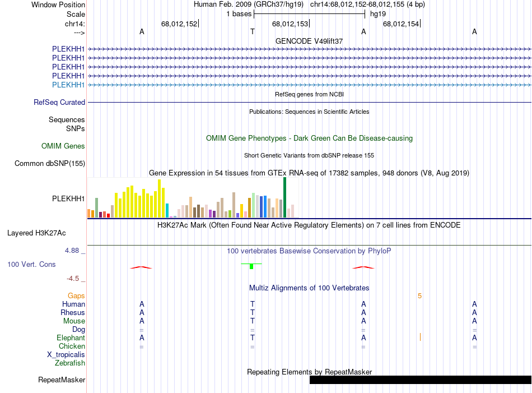
Task: Click the Common dbSNP(155) track label
Action: (x=50, y=163)
